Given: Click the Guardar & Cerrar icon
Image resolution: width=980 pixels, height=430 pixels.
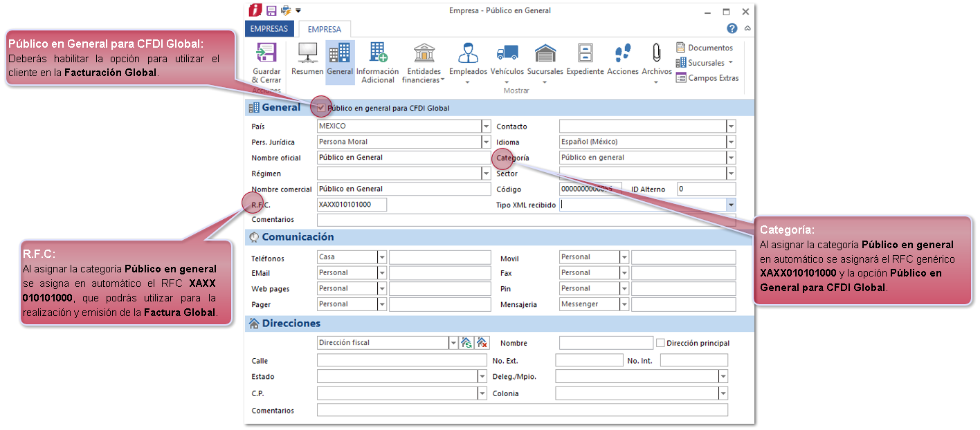Looking at the screenshot, I should pyautogui.click(x=266, y=53).
